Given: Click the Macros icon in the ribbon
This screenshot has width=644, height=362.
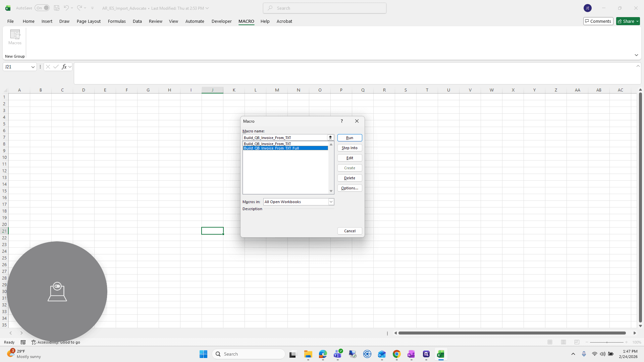Looking at the screenshot, I should [x=15, y=37].
